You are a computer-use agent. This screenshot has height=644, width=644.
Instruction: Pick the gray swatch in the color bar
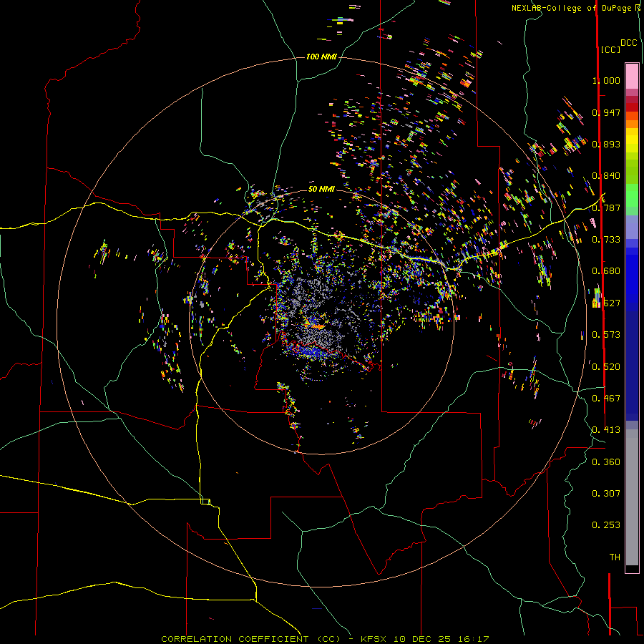tap(632, 497)
